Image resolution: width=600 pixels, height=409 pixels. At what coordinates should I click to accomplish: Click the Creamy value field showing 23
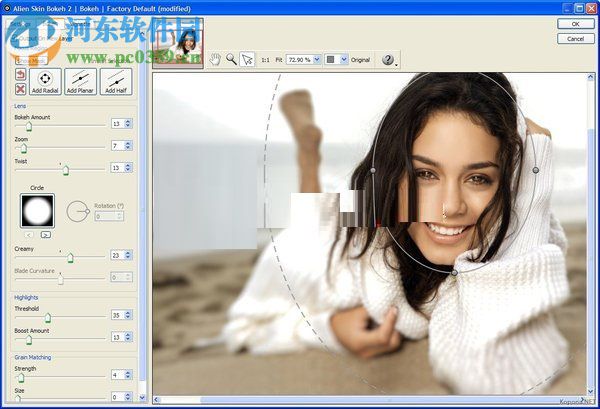click(117, 255)
